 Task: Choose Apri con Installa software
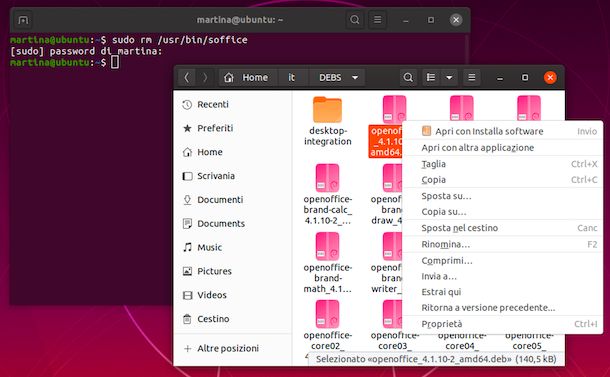503,132
